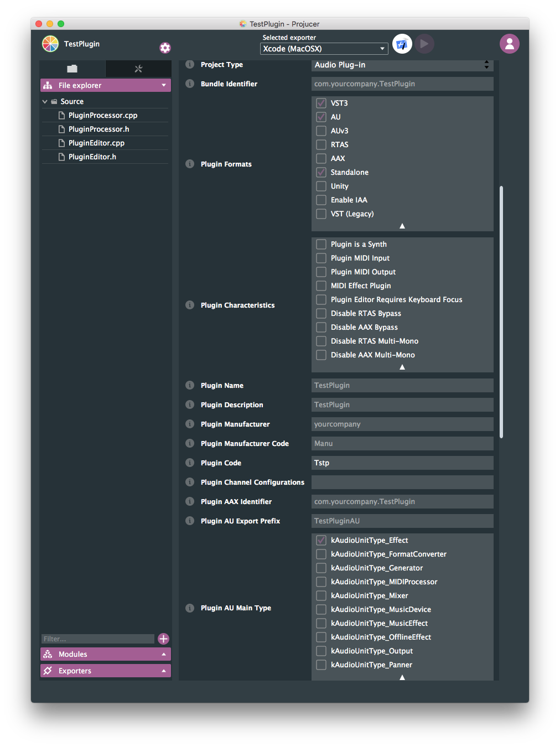Check VST (Legacy) format
560x747 pixels.
[321, 214]
